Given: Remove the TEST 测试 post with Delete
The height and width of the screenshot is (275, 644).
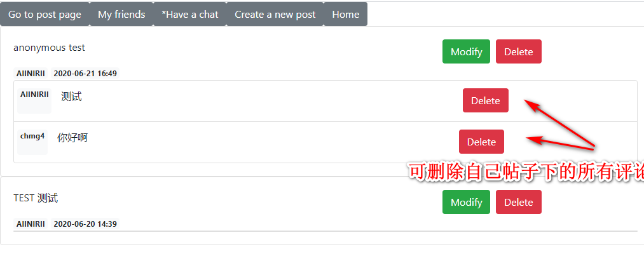Looking at the screenshot, I should pyautogui.click(x=518, y=202).
